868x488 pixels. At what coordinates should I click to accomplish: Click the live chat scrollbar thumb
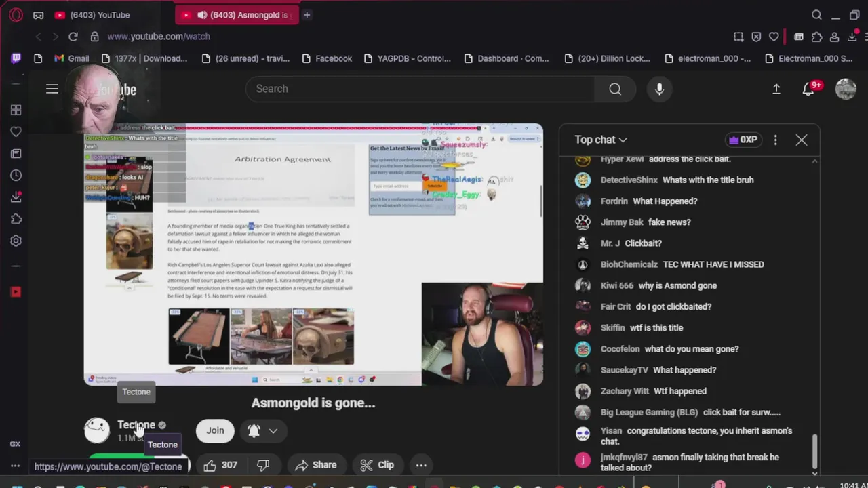814,451
